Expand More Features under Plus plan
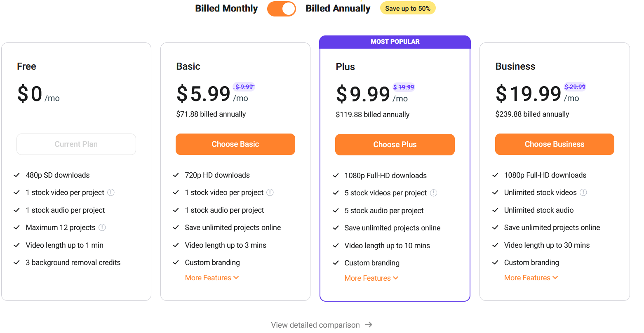 point(371,278)
